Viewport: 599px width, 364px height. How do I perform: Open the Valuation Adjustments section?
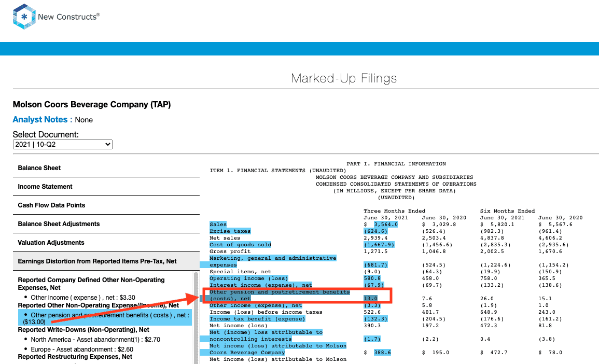(106, 243)
